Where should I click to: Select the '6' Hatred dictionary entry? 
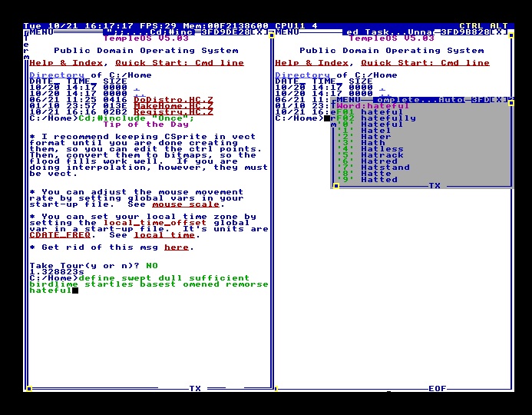tap(367, 161)
